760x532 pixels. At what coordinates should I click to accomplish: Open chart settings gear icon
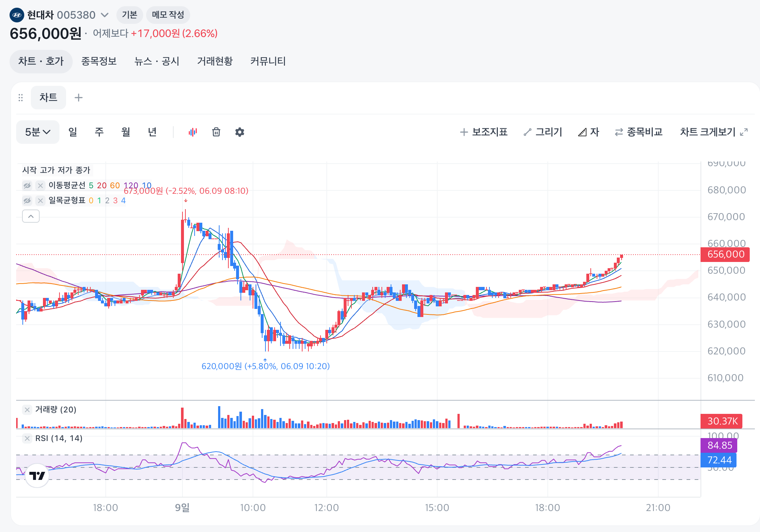click(240, 132)
